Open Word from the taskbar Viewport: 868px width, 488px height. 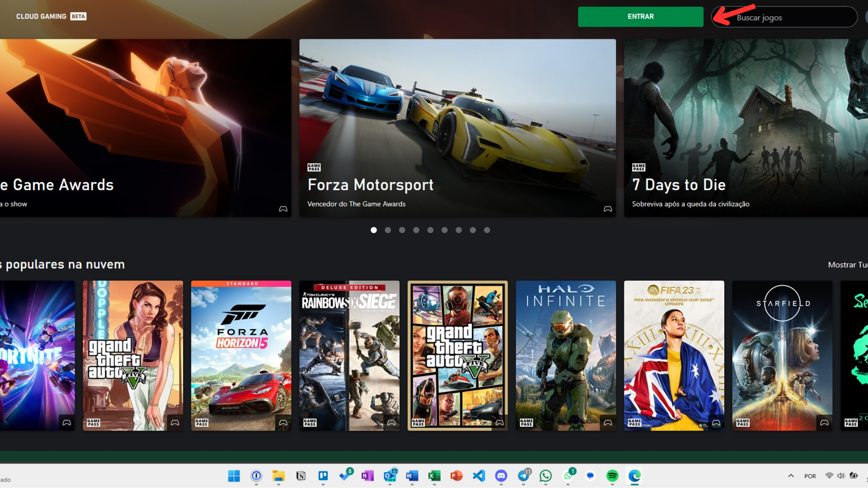412,476
